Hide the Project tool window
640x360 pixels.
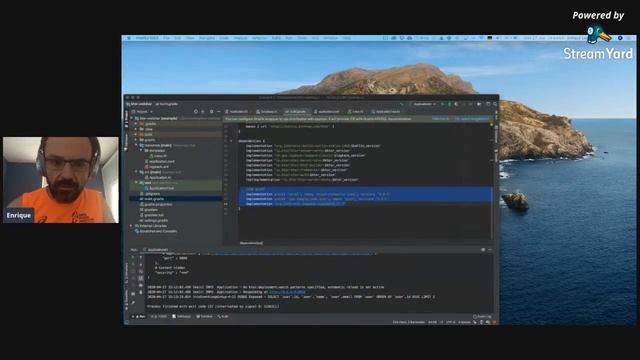(219, 111)
